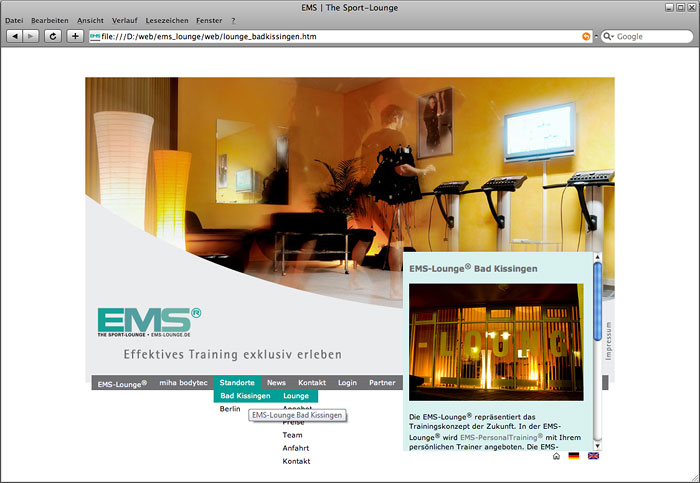
Task: Open the Fenster menu
Action: (209, 21)
